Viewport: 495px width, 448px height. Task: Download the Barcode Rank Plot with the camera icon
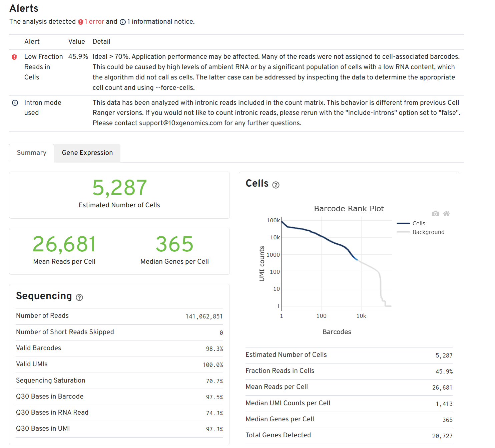click(435, 213)
